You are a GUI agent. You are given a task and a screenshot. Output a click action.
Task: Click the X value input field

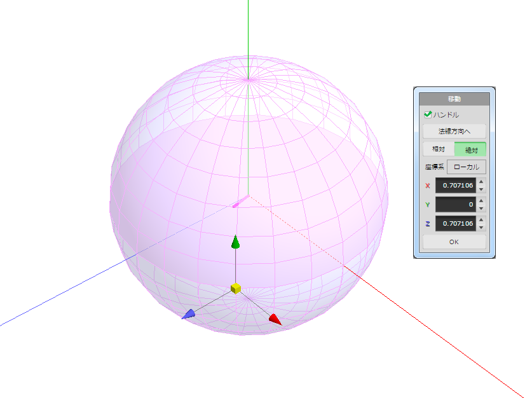click(455, 186)
